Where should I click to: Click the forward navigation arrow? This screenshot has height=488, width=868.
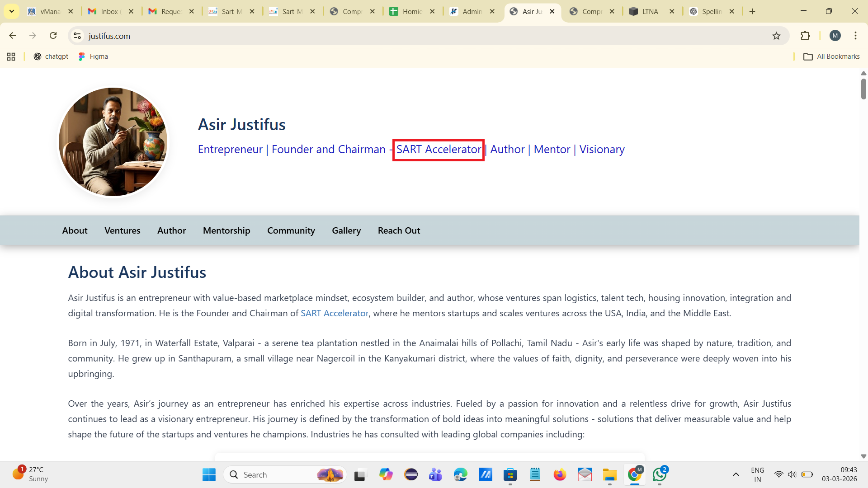click(x=33, y=36)
